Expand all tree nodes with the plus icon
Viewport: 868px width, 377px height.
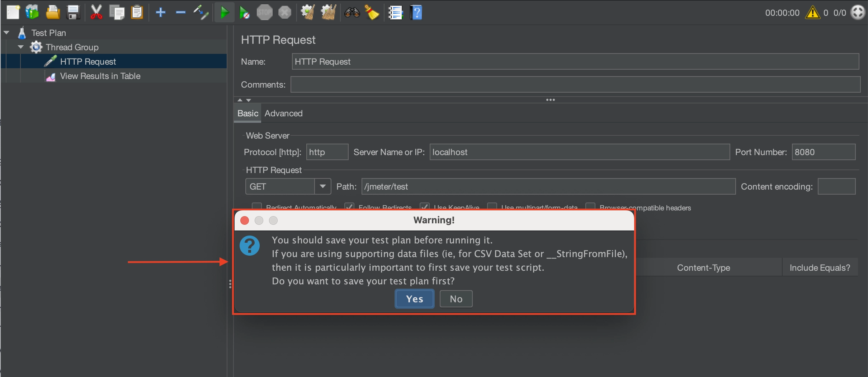click(x=161, y=13)
